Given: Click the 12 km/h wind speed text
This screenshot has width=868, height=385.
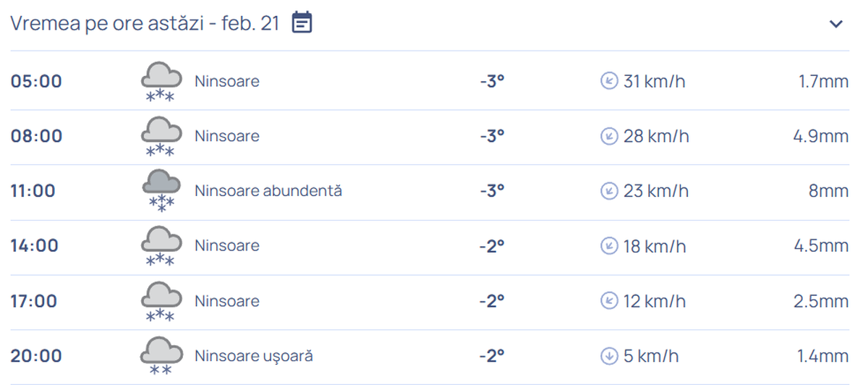Looking at the screenshot, I should pos(654,301).
